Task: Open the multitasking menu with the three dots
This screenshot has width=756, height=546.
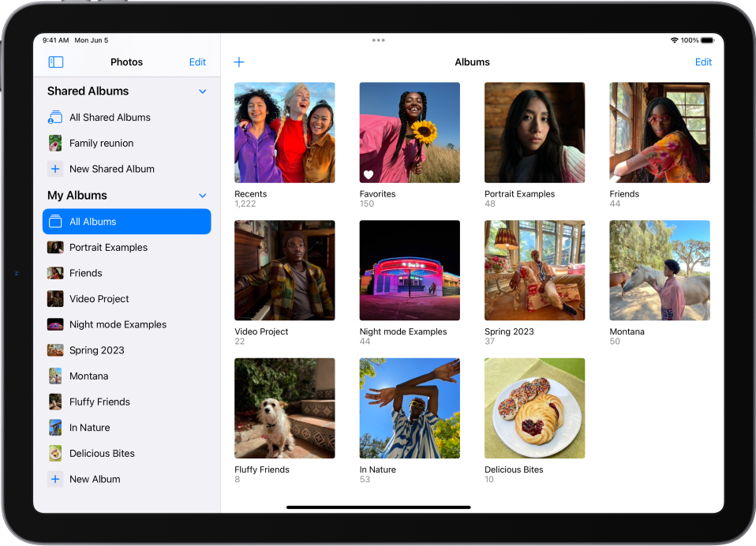Action: (378, 40)
